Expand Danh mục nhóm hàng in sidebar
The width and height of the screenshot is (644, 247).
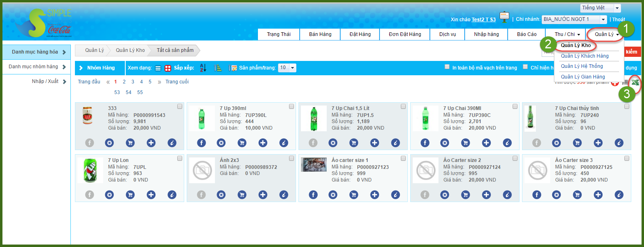tap(37, 67)
